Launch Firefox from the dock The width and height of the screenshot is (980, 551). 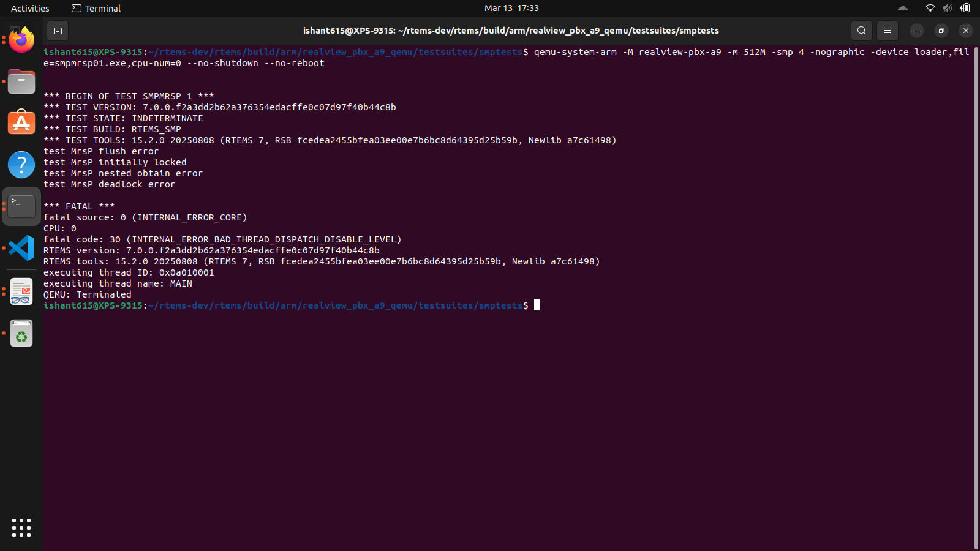tap(21, 40)
